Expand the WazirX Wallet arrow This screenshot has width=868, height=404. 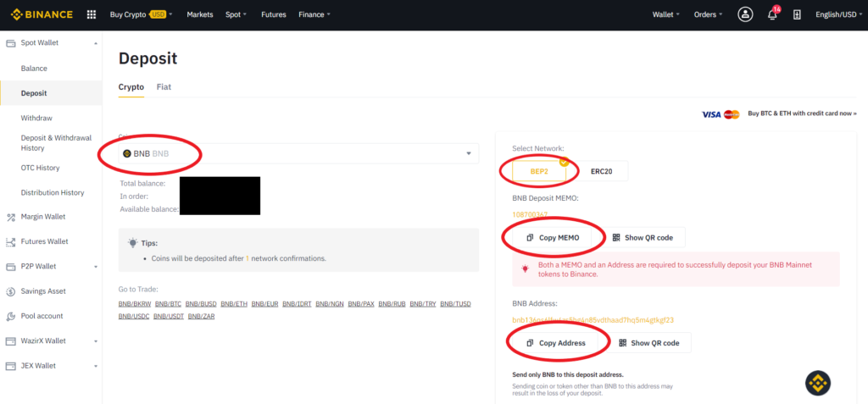tap(95, 341)
